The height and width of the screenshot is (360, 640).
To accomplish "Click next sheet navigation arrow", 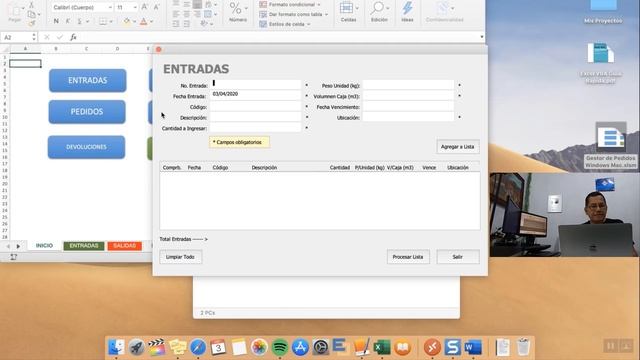I will (18, 246).
